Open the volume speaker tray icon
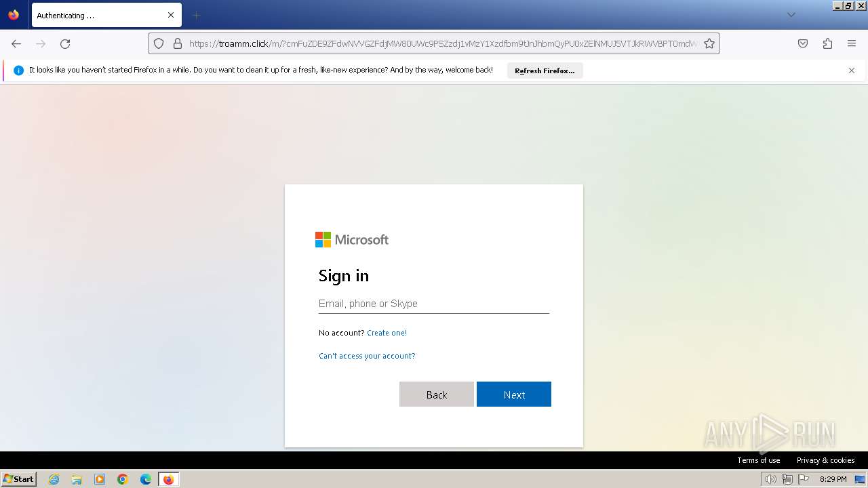Viewport: 868px width, 488px height. click(x=770, y=479)
